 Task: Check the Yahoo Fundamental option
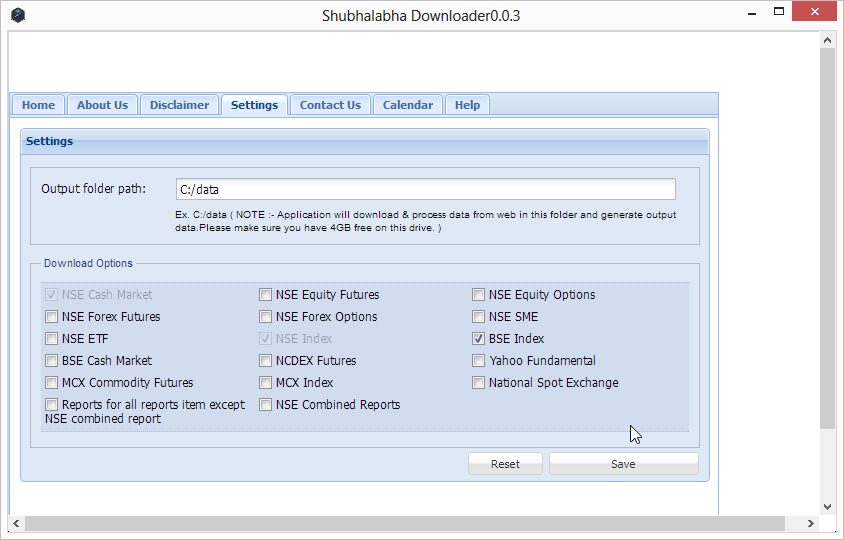[479, 361]
